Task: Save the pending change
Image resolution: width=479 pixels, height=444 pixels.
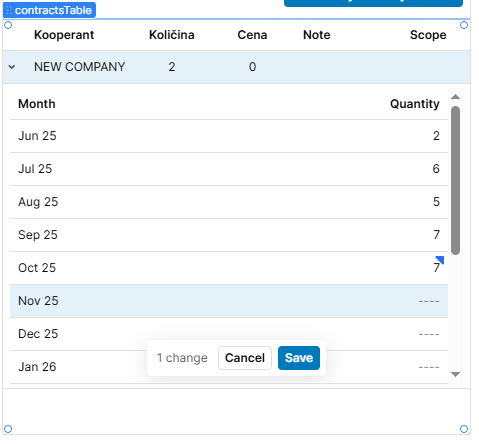Action: point(299,358)
